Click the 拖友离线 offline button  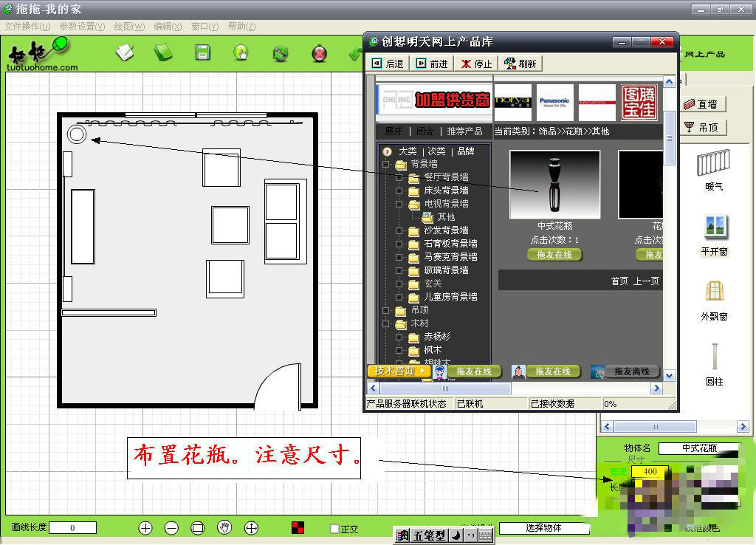(x=631, y=372)
